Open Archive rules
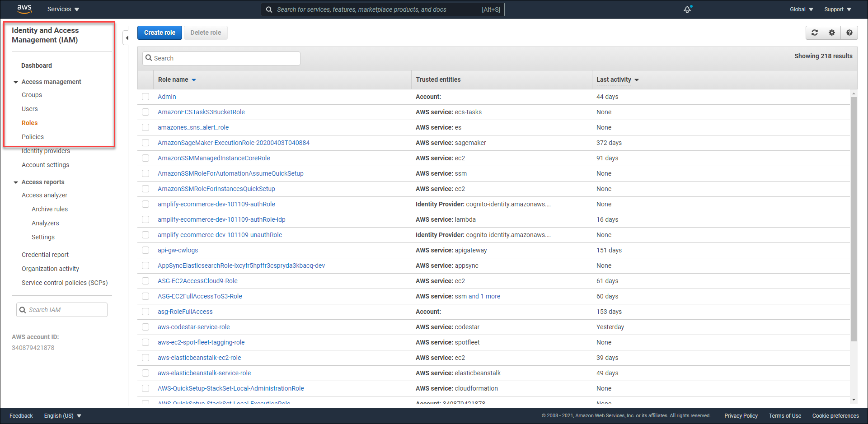 (x=50, y=209)
